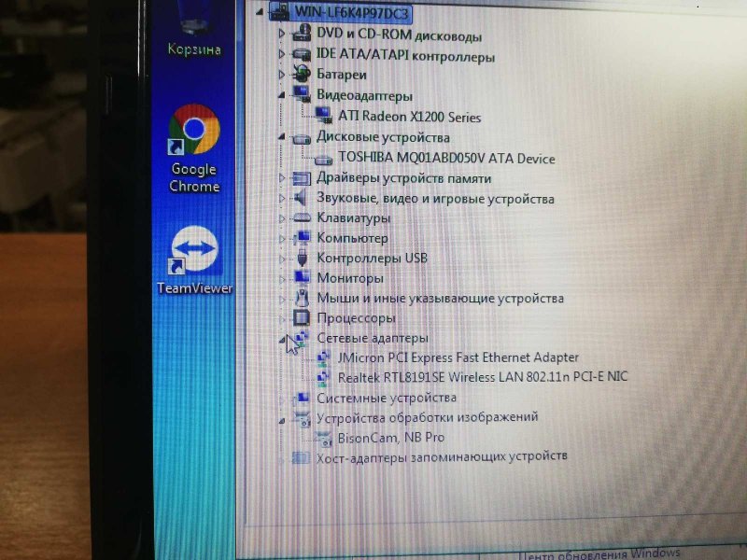Expand the DVD и CD-ROM дисководы node
The width and height of the screenshot is (747, 560).
[x=283, y=35]
